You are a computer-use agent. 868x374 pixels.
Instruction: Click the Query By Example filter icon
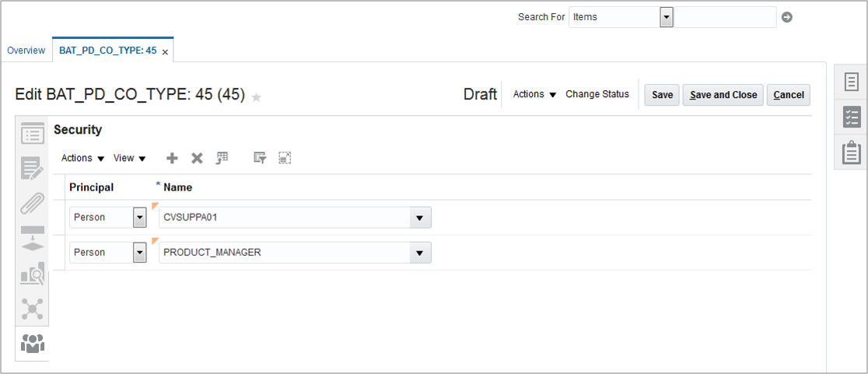pos(261,158)
